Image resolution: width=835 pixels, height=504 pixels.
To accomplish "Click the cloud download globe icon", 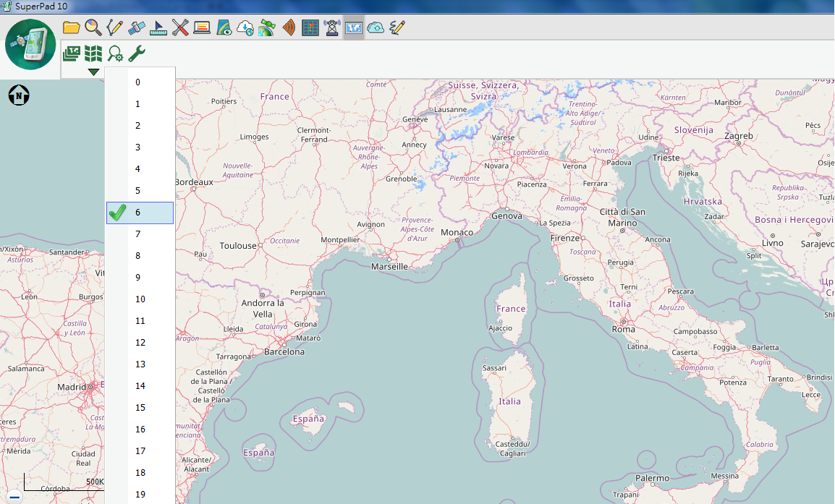I will tap(245, 27).
